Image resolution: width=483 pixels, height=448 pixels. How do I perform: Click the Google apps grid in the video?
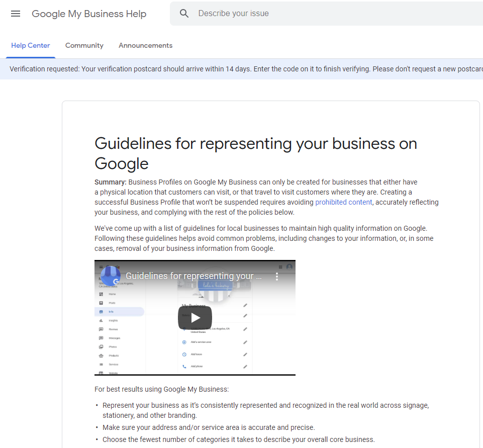tap(280, 267)
